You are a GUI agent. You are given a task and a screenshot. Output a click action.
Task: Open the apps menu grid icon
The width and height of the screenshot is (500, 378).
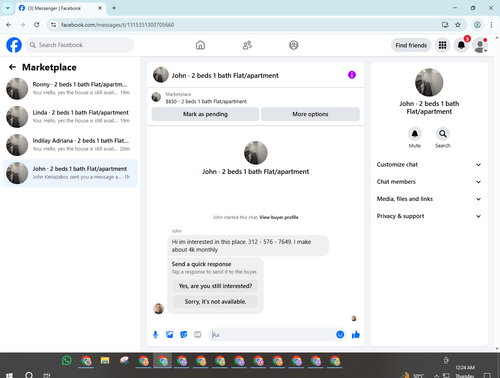(442, 45)
